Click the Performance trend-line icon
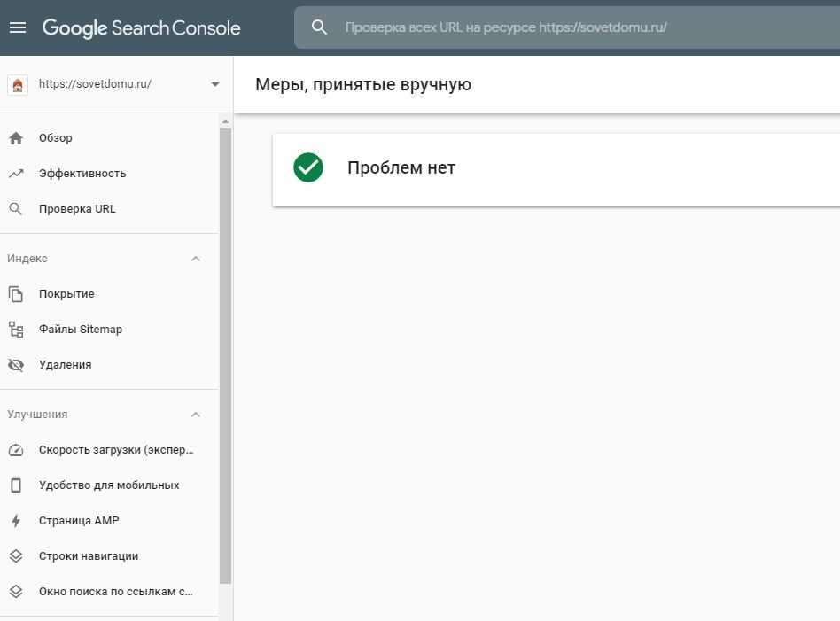 pyautogui.click(x=16, y=174)
